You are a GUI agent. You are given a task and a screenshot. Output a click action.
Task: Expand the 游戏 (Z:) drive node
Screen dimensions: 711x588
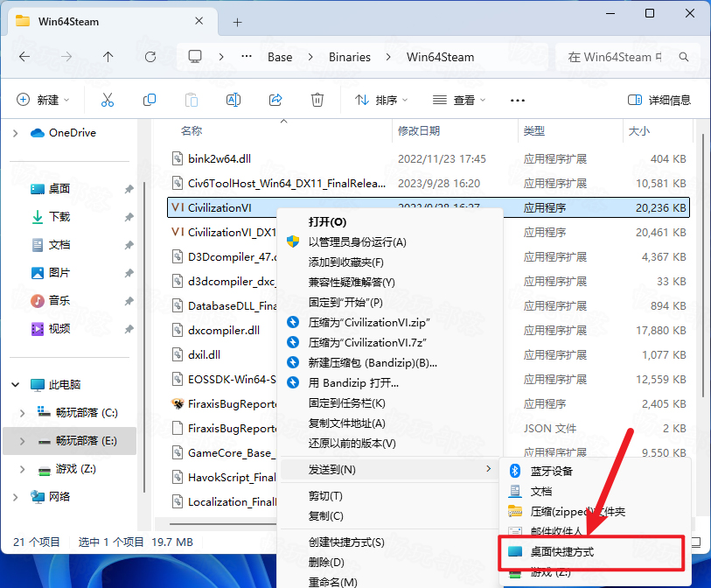pos(22,469)
